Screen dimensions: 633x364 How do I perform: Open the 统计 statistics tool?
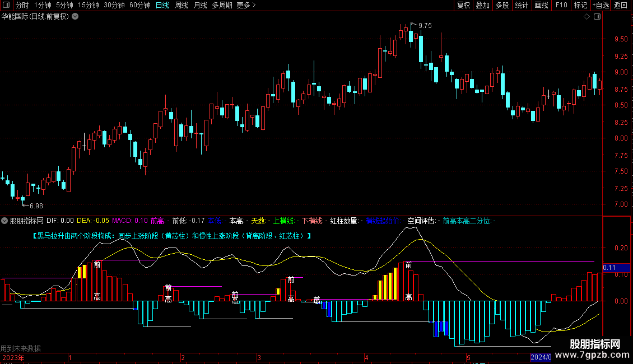[521, 5]
